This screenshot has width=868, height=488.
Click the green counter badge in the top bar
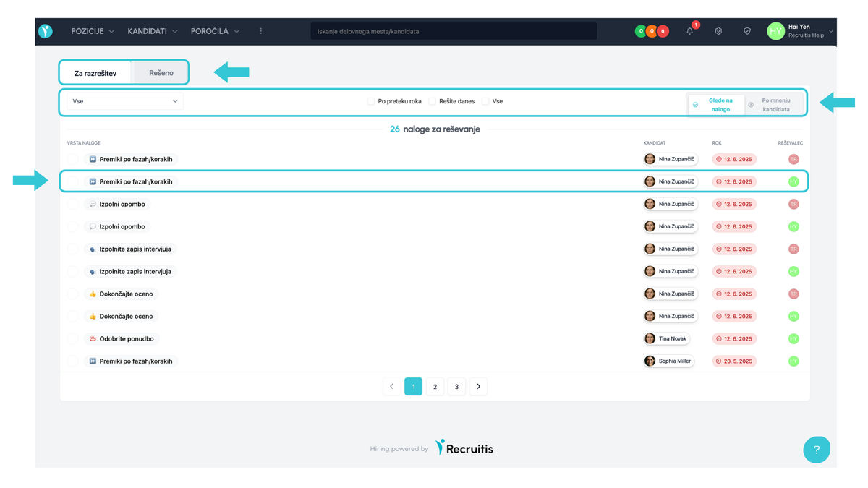(641, 31)
